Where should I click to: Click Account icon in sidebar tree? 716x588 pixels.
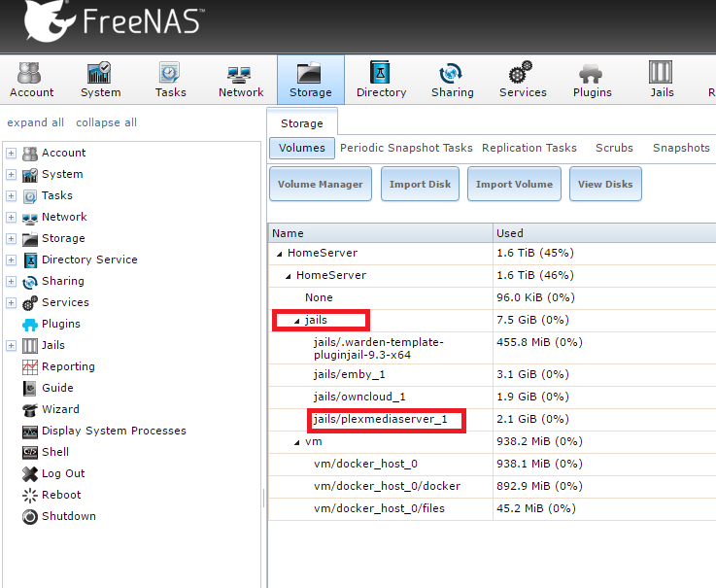point(30,154)
